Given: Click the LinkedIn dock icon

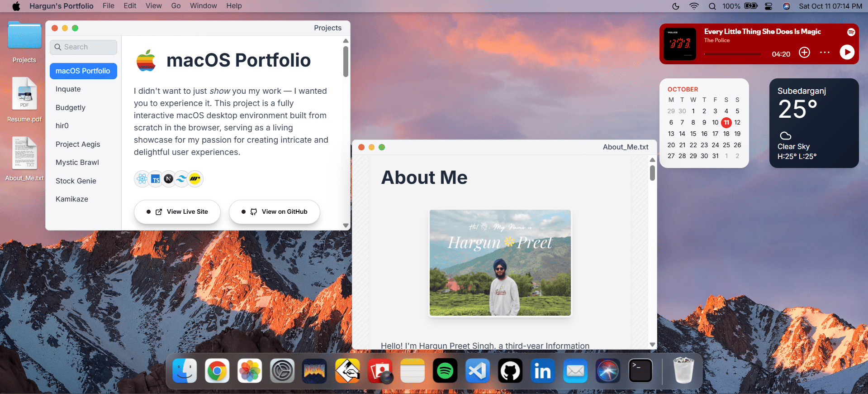Looking at the screenshot, I should pyautogui.click(x=543, y=371).
